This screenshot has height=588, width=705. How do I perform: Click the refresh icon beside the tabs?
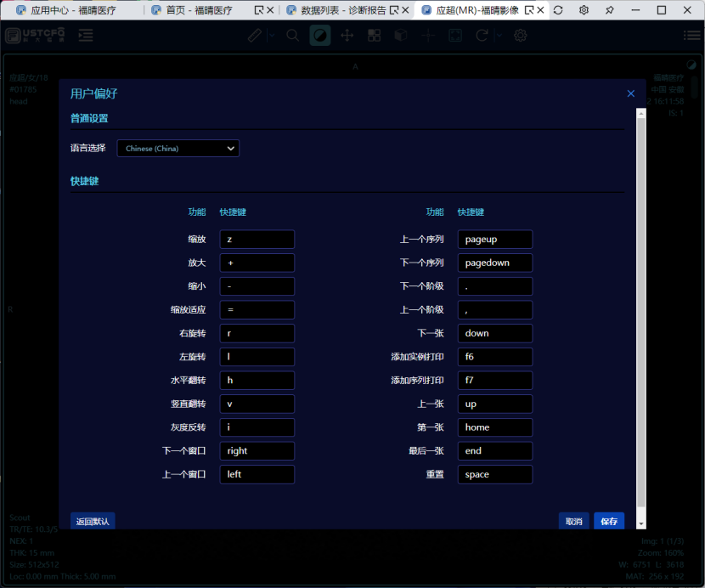click(558, 10)
